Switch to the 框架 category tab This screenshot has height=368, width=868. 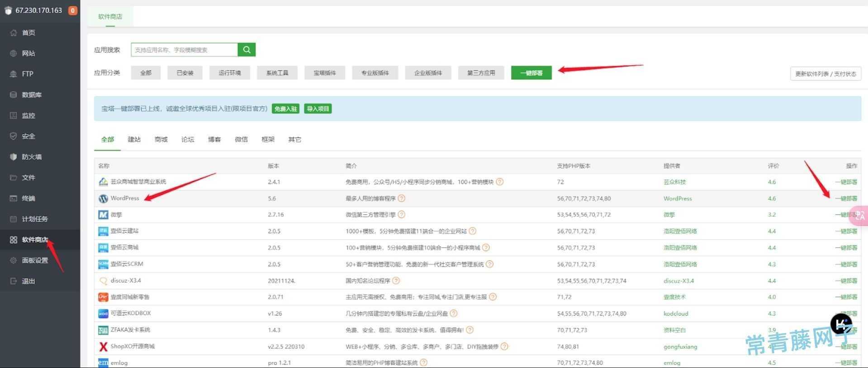[268, 139]
